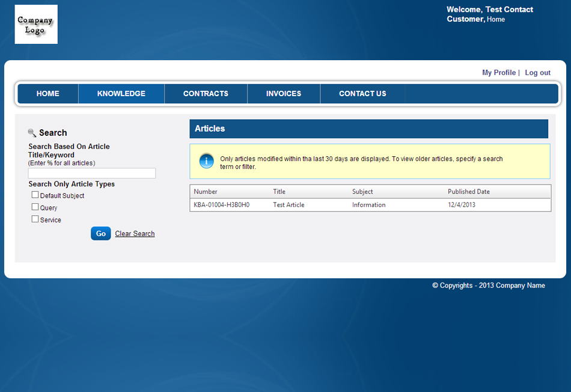Click the Company Logo image
This screenshot has height=392, width=571.
pyautogui.click(x=36, y=25)
